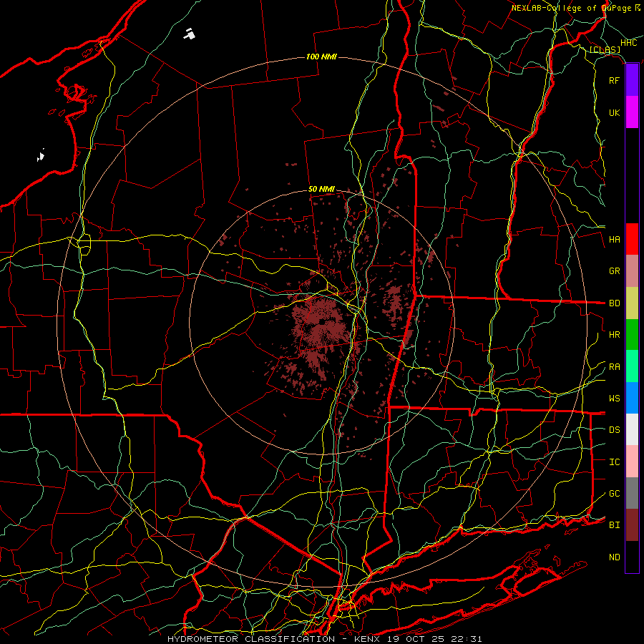Click the '[CLAS]' units label
The image size is (644, 644).
tap(605, 50)
